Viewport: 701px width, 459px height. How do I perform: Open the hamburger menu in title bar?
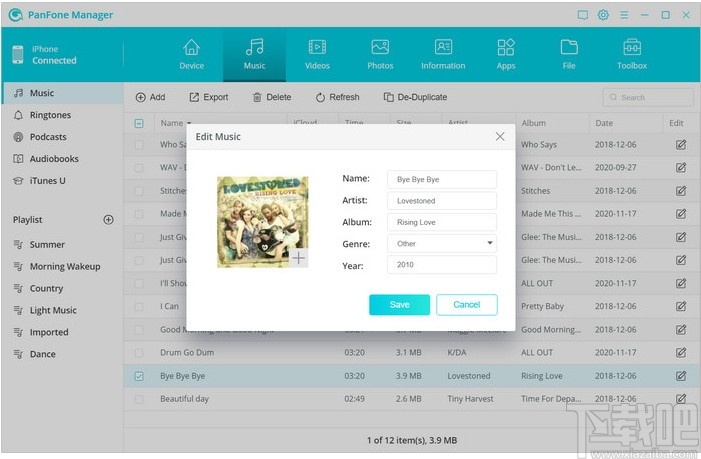624,15
